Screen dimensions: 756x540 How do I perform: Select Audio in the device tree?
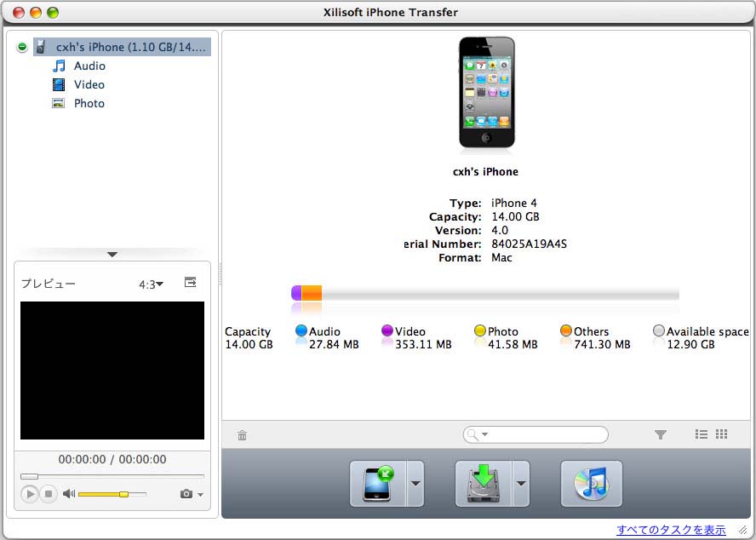tap(89, 66)
